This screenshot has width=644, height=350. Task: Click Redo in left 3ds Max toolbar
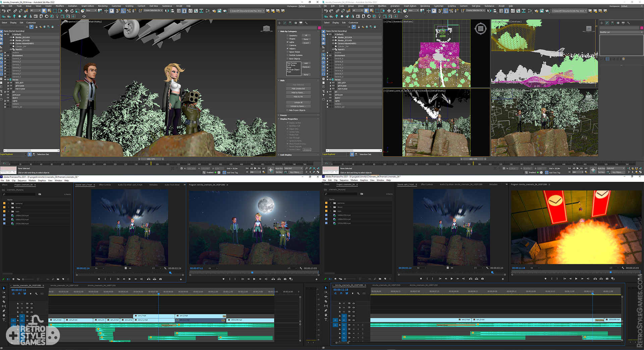(x=9, y=11)
